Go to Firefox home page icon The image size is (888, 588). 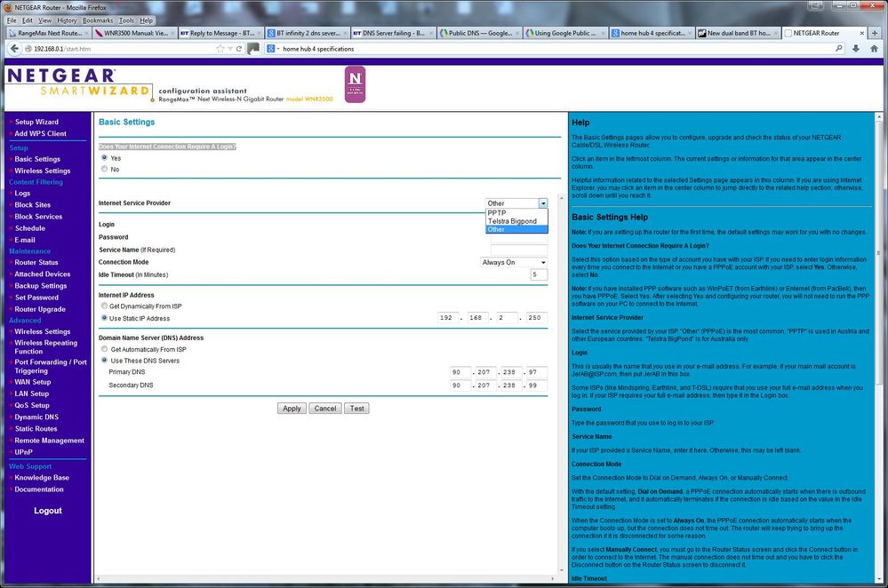coord(874,49)
